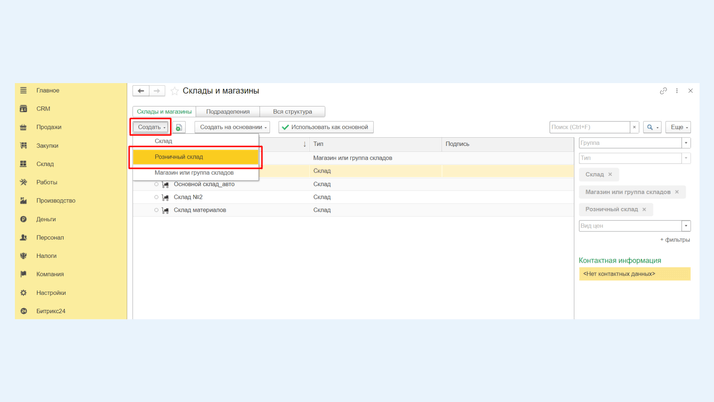Click the Поиск search field
The width and height of the screenshot is (714, 402).
coord(589,127)
